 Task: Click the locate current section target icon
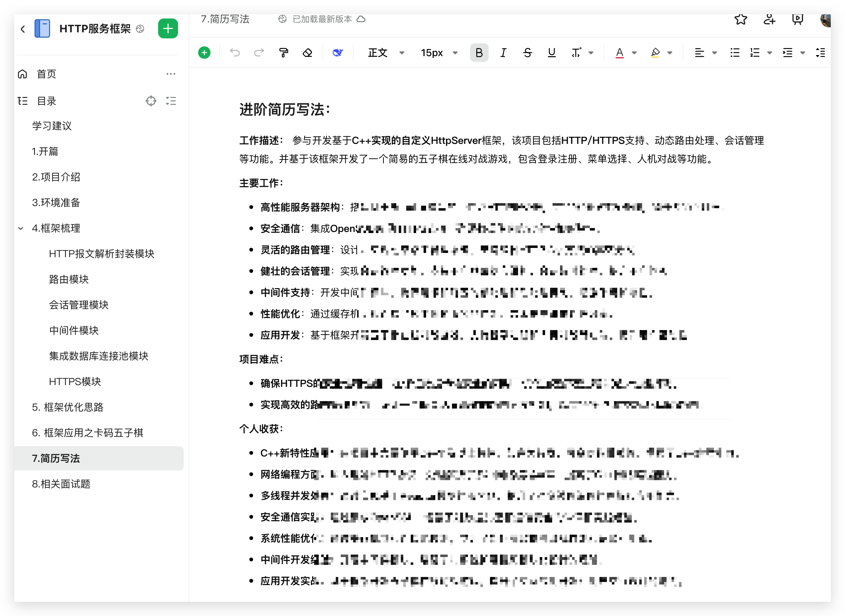151,101
